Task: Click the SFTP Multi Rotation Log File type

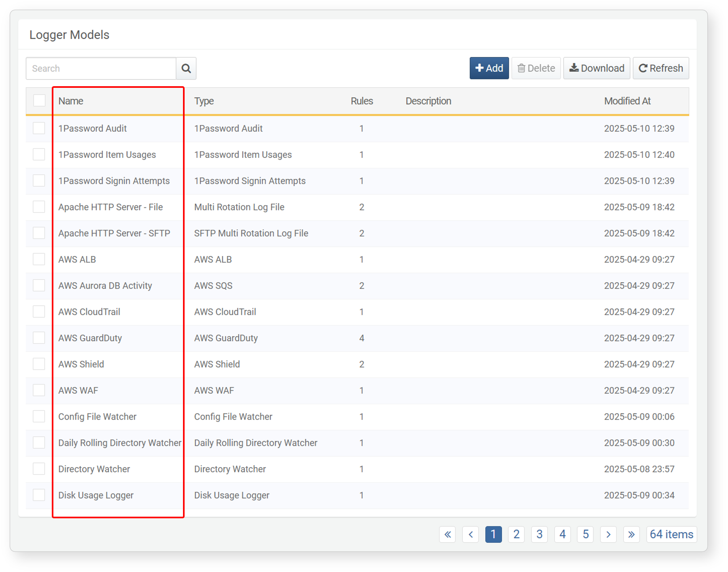Action: (251, 233)
